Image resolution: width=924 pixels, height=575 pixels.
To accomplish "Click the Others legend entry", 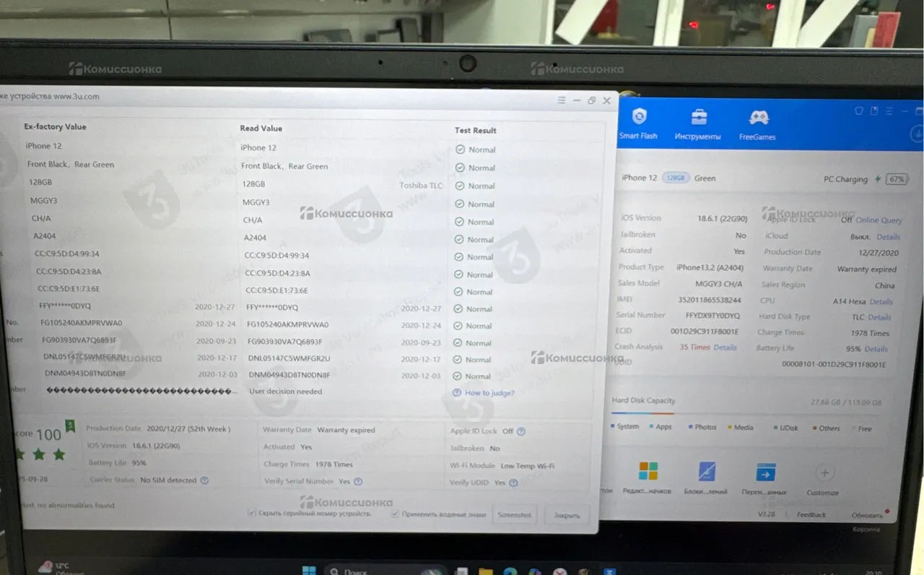I will (826, 428).
